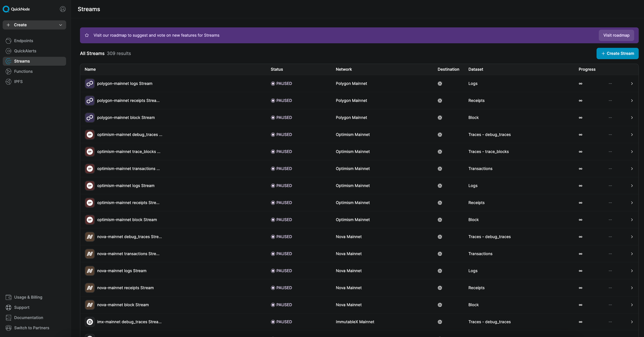
Task: Click the Optimism icon beside optimism-mainnet logs Stream
Action: pyautogui.click(x=90, y=186)
